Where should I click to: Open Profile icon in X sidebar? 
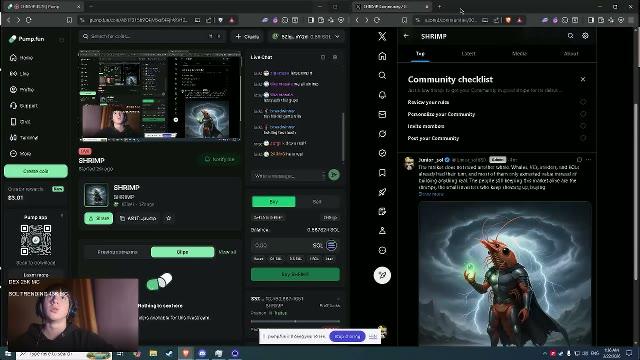[x=382, y=231]
